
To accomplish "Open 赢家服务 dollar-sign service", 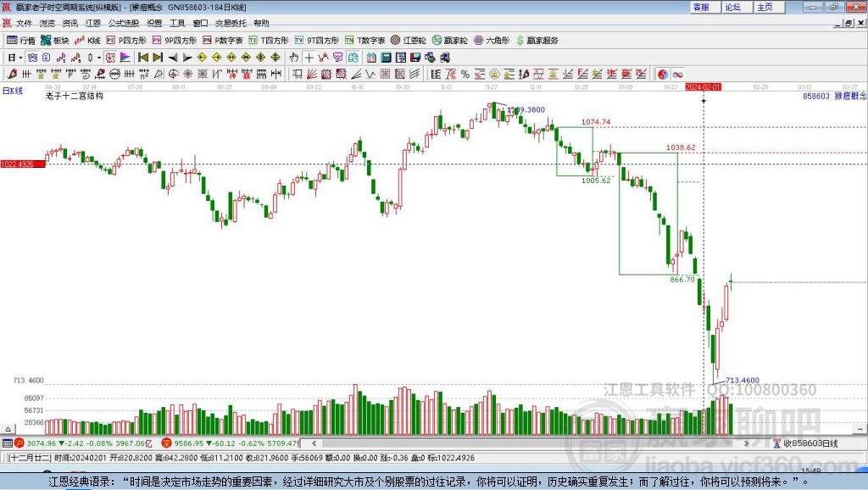I will point(537,41).
